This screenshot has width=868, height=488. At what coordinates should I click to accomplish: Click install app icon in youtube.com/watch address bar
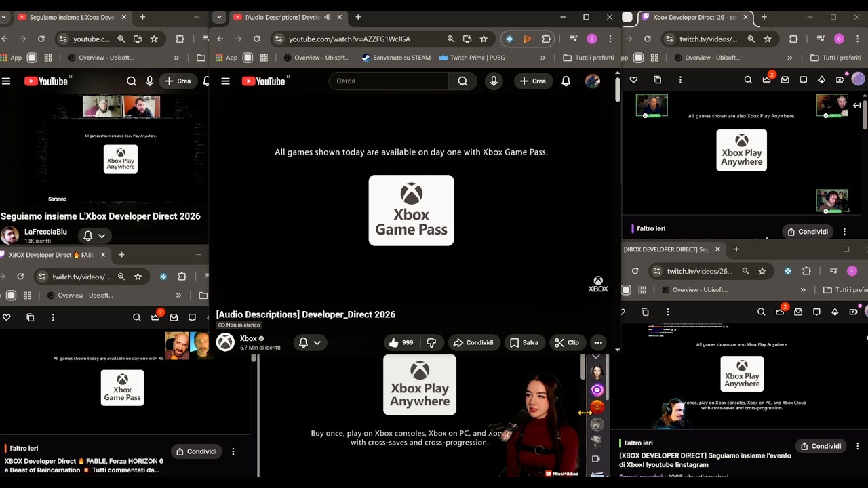(x=467, y=39)
